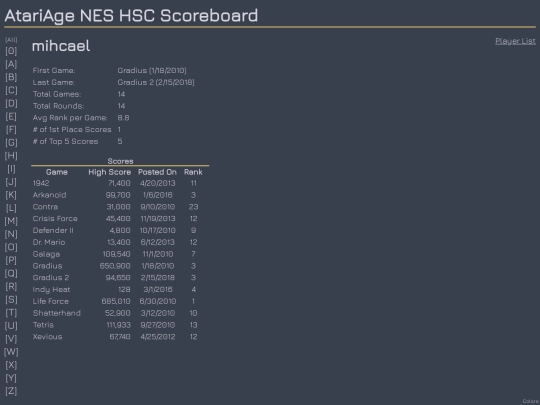Open the Life Force game entry
The height and width of the screenshot is (405, 540).
point(51,301)
